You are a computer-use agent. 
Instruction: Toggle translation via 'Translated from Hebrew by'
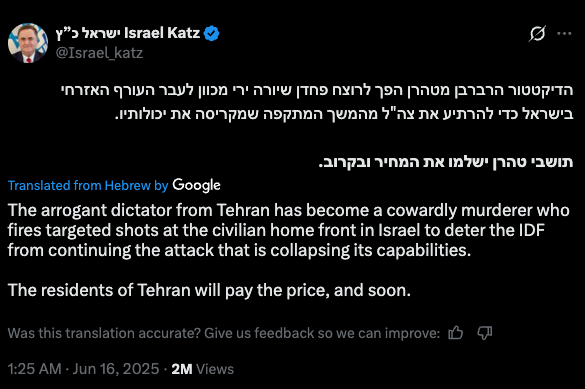(x=88, y=185)
